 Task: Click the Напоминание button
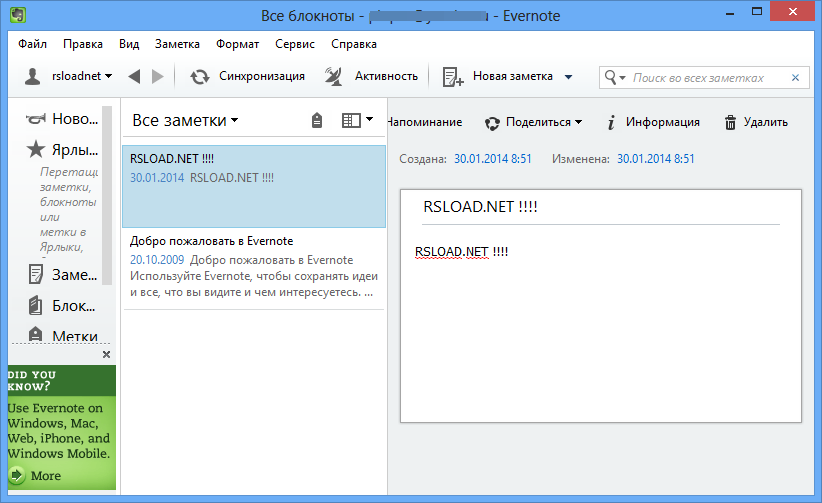pyautogui.click(x=425, y=122)
